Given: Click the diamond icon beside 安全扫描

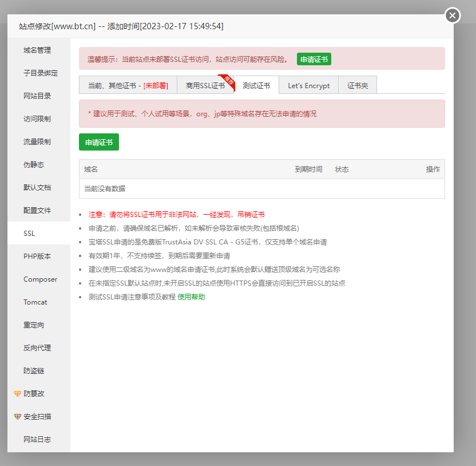Looking at the screenshot, I should pyautogui.click(x=17, y=417).
